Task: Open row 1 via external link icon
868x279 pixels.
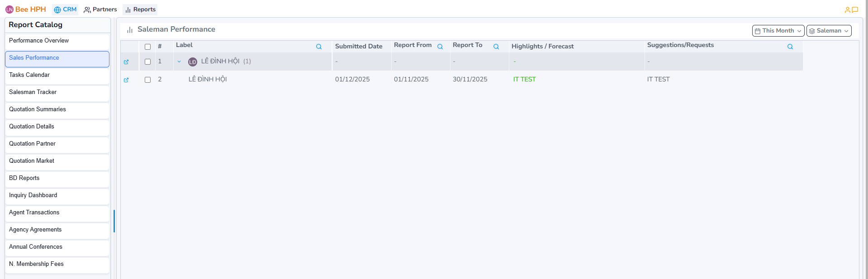Action: 126,62
